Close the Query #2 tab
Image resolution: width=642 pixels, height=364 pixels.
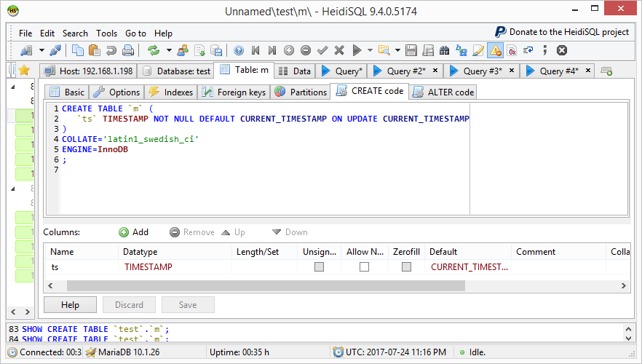pos(435,71)
